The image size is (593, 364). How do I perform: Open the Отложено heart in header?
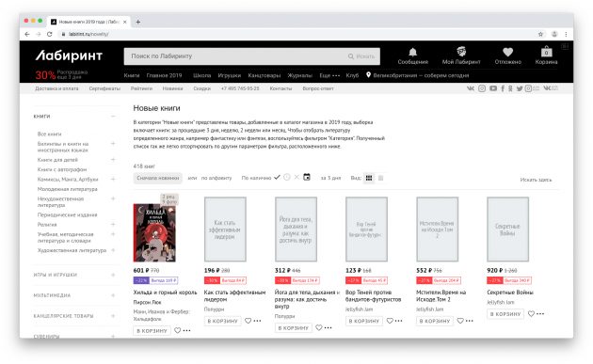click(507, 52)
